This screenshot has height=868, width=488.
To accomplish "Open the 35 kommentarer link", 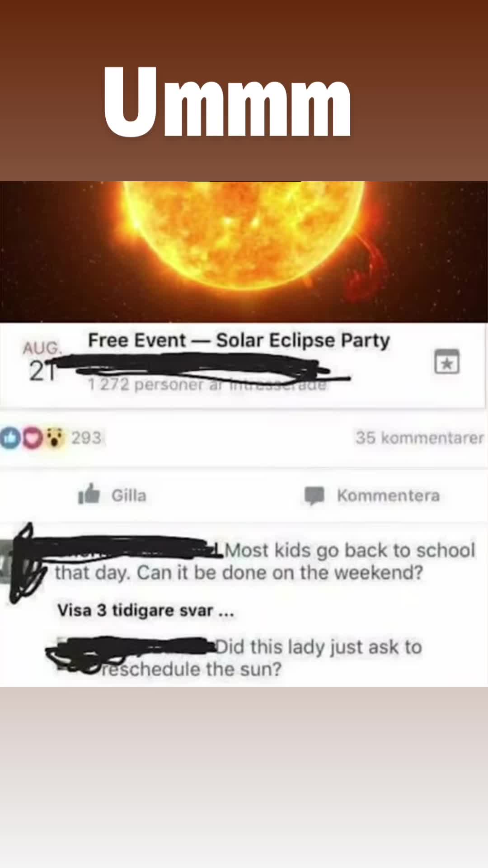I will 419,438.
